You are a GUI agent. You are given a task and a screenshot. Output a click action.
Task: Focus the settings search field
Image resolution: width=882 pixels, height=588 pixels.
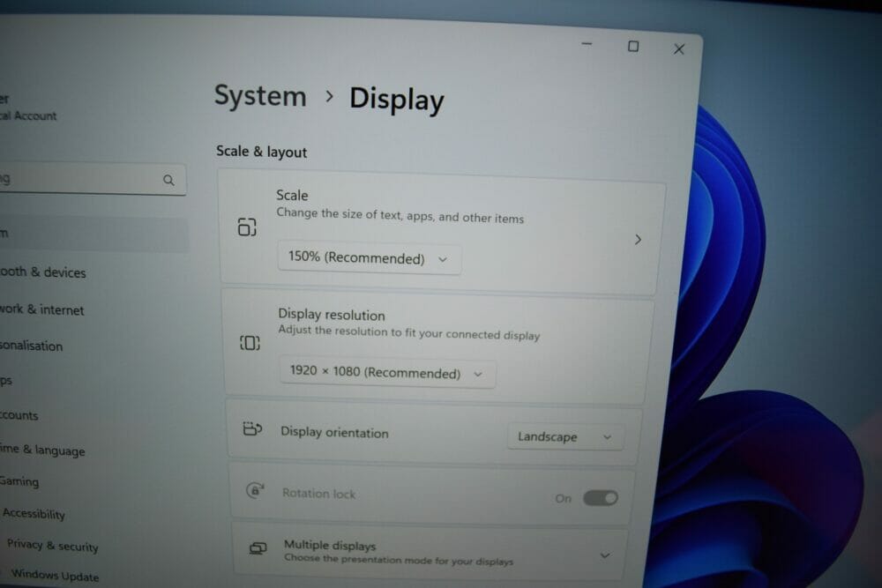[x=93, y=179]
